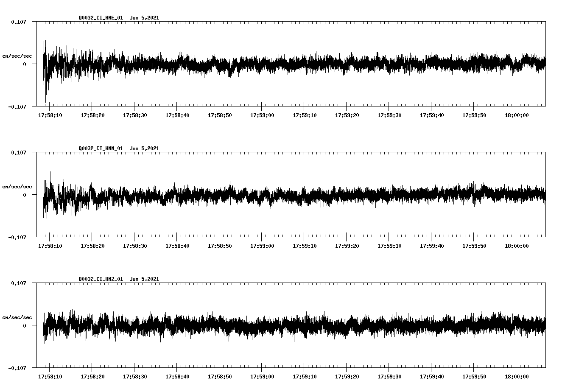Click the 17:58:10 time label on the HNE axis
The height and width of the screenshot is (392, 576).
(50, 115)
